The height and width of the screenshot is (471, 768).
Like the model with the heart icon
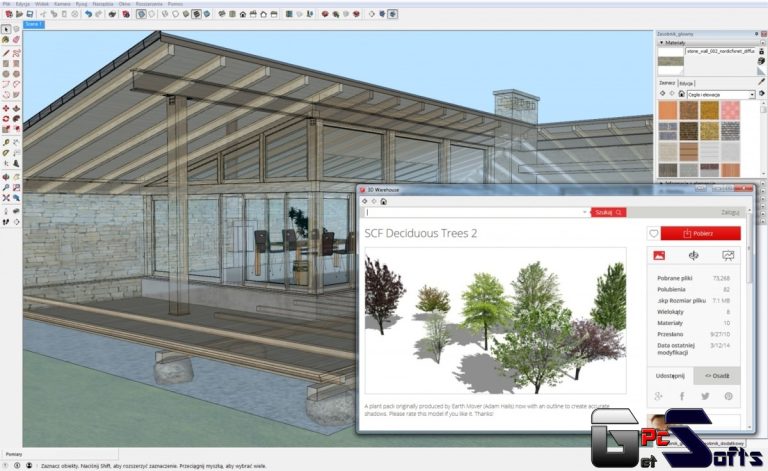[653, 234]
